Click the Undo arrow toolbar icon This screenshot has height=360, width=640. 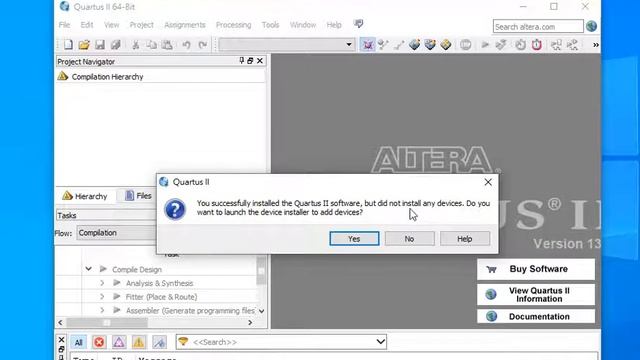click(187, 44)
